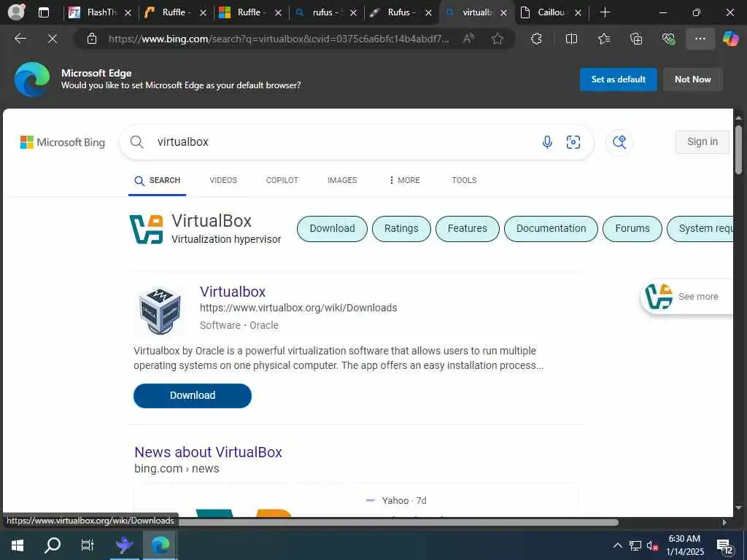The image size is (747, 560).
Task: Open taskbar Search magnifier
Action: coord(53,545)
